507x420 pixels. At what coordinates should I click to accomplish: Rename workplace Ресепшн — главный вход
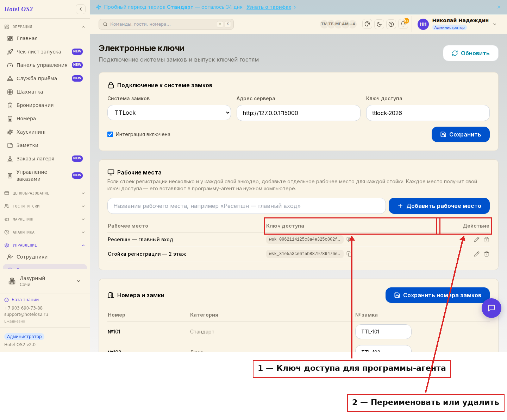point(477,240)
